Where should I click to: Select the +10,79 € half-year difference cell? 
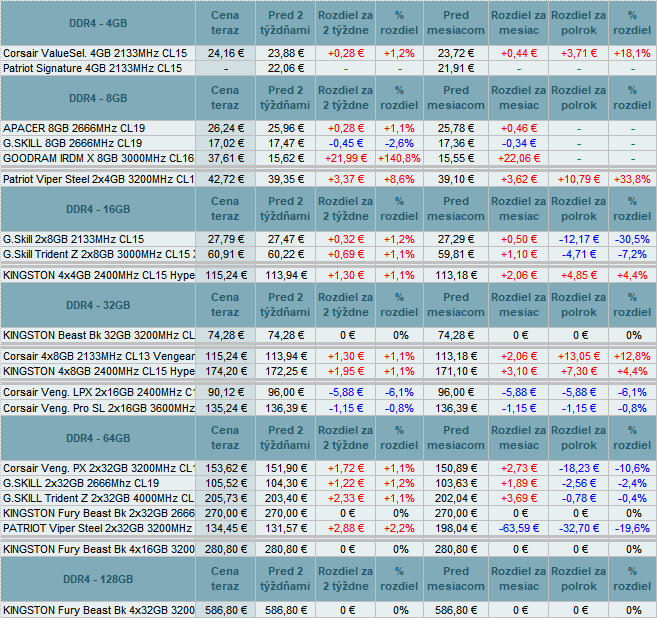coord(579,179)
